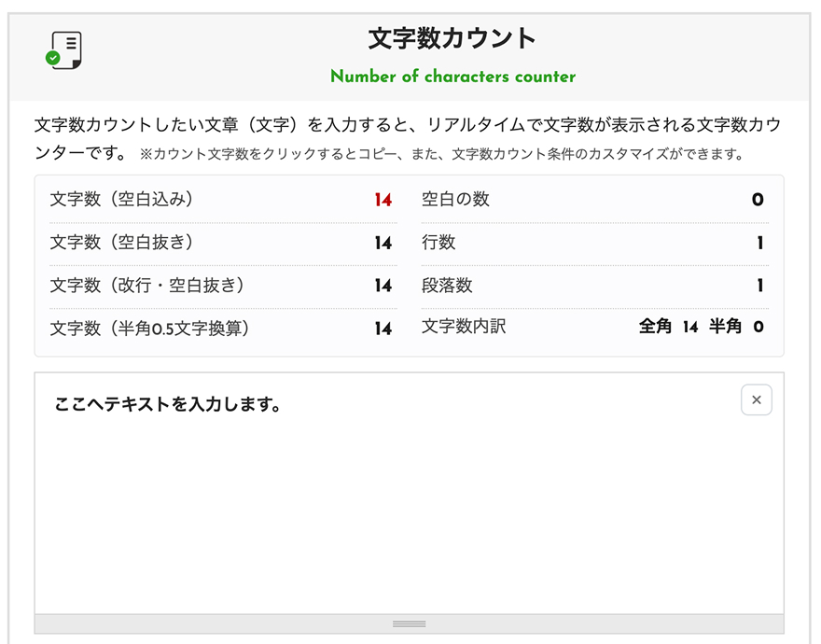
Task: Click the 文字数カウント page title
Action: [x=452, y=39]
